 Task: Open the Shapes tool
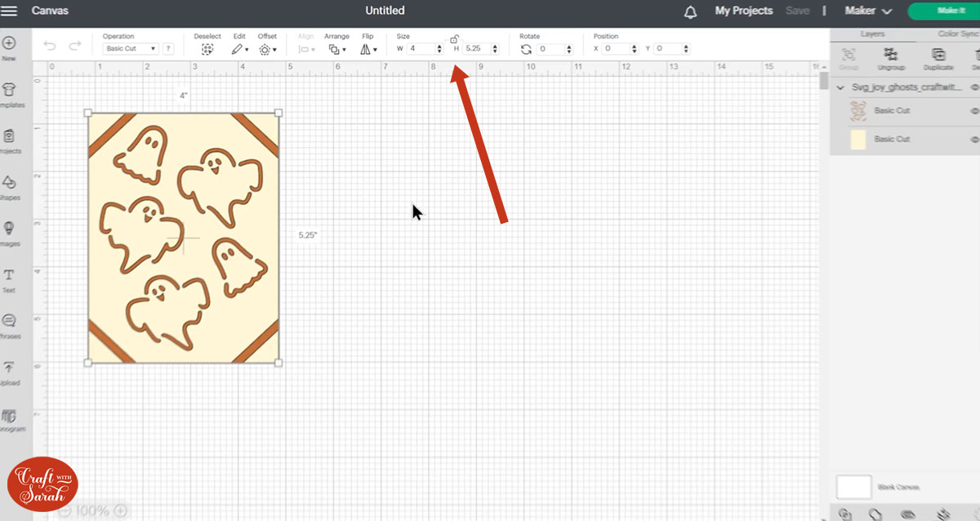[10, 188]
